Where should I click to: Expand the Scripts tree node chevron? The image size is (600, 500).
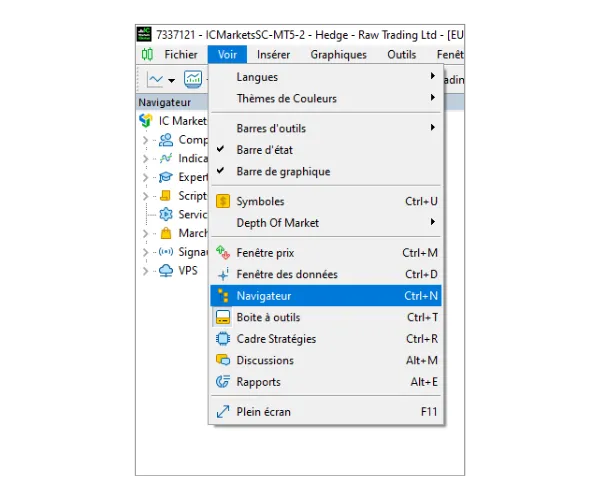[145, 196]
